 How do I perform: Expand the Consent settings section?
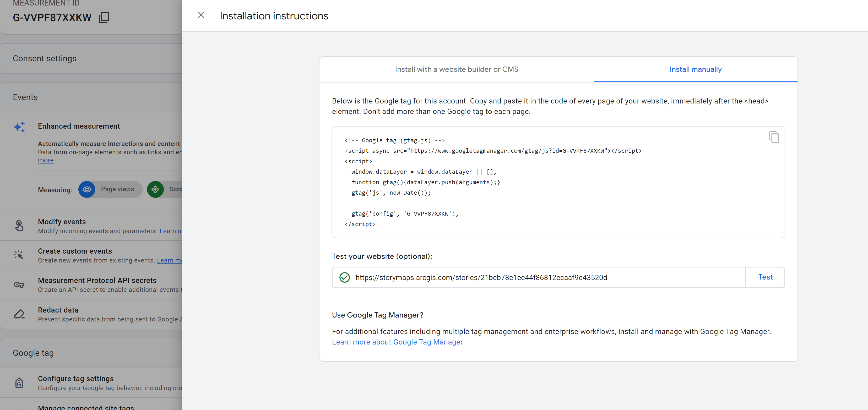point(91,59)
